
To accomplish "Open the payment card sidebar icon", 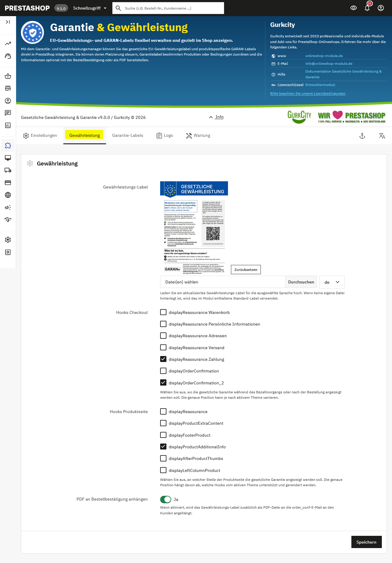I will [8, 182].
